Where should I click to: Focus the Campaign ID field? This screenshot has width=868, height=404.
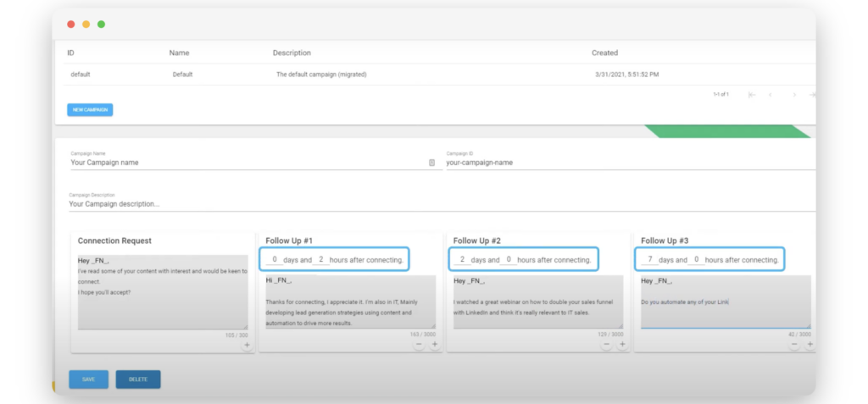click(627, 163)
